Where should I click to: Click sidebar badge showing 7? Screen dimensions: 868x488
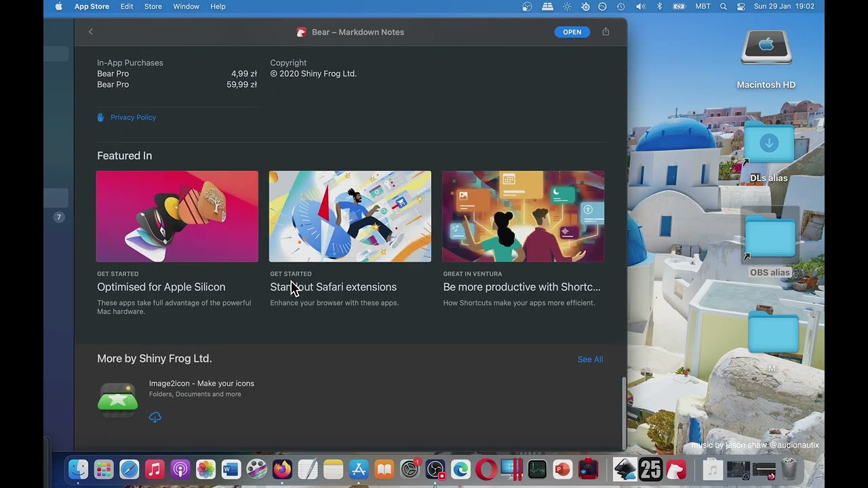click(x=59, y=218)
